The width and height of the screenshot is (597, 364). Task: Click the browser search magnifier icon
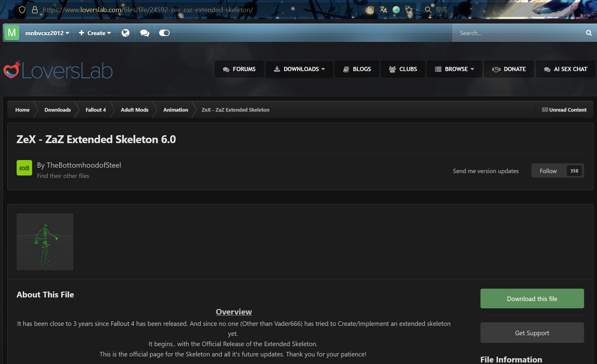tap(428, 10)
